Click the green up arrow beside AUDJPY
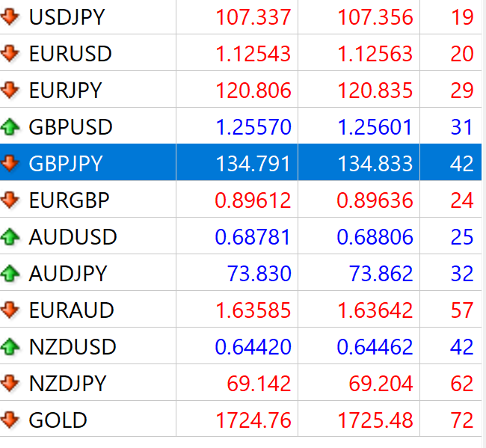Viewport: 486px width, 448px height. point(10,274)
